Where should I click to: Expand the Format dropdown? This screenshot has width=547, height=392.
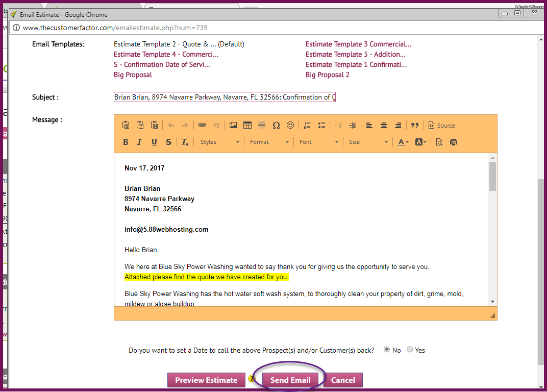click(269, 142)
